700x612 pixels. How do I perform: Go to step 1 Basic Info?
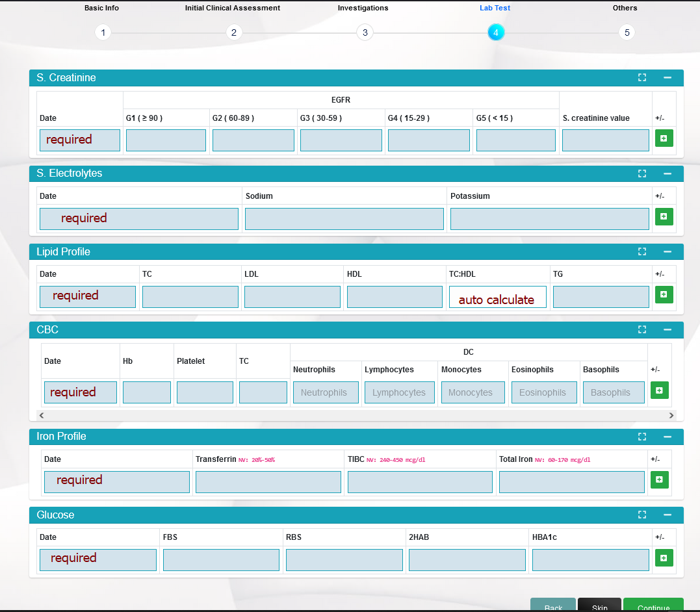click(103, 32)
